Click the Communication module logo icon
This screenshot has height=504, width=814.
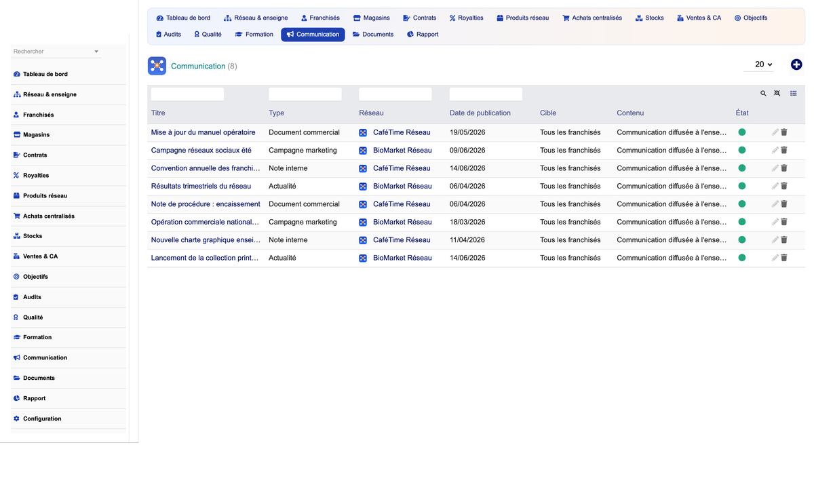[157, 66]
